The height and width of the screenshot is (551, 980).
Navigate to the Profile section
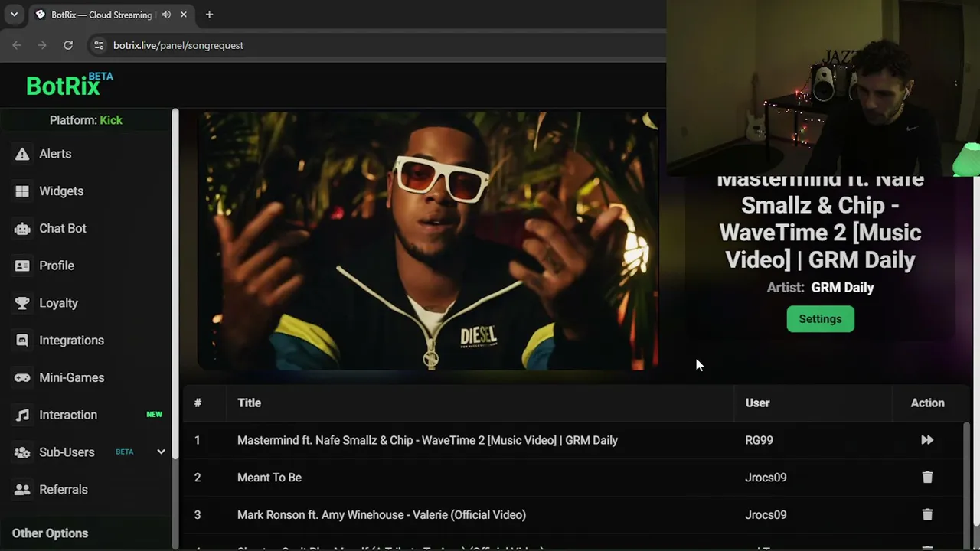coord(57,266)
